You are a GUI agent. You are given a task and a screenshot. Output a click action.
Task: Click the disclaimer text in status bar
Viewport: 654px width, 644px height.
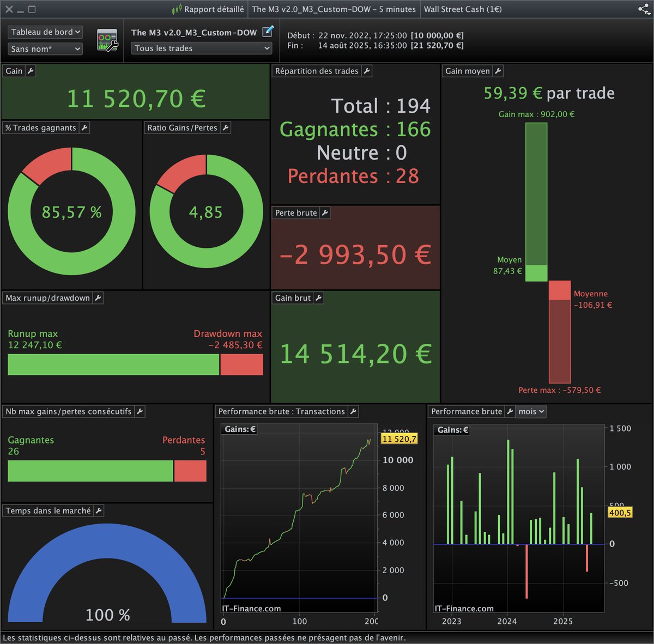(x=204, y=637)
